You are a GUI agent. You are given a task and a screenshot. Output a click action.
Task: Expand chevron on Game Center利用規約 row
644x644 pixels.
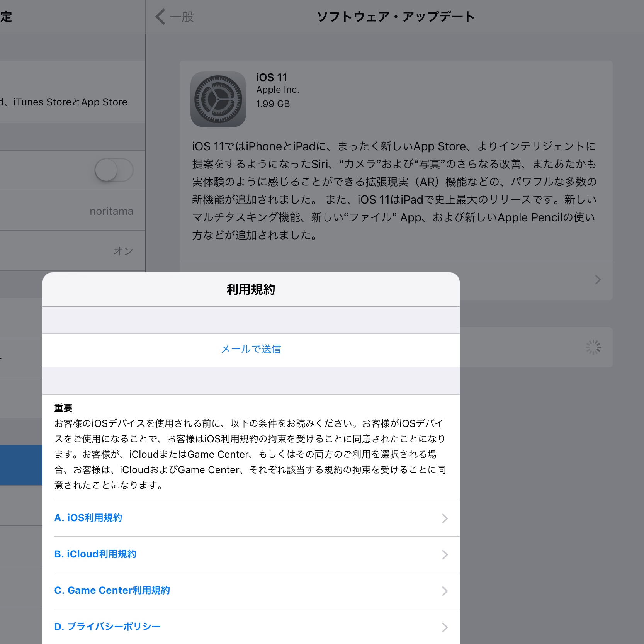tap(445, 591)
